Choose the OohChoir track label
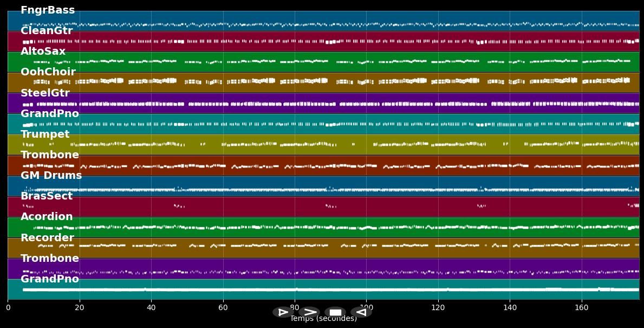Viewport: 644px width, 328px height. pyautogui.click(x=48, y=72)
